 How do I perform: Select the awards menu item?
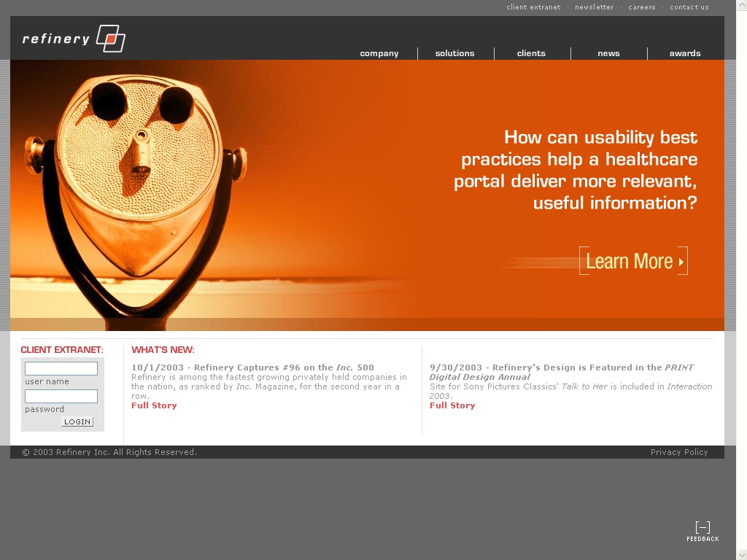(685, 53)
